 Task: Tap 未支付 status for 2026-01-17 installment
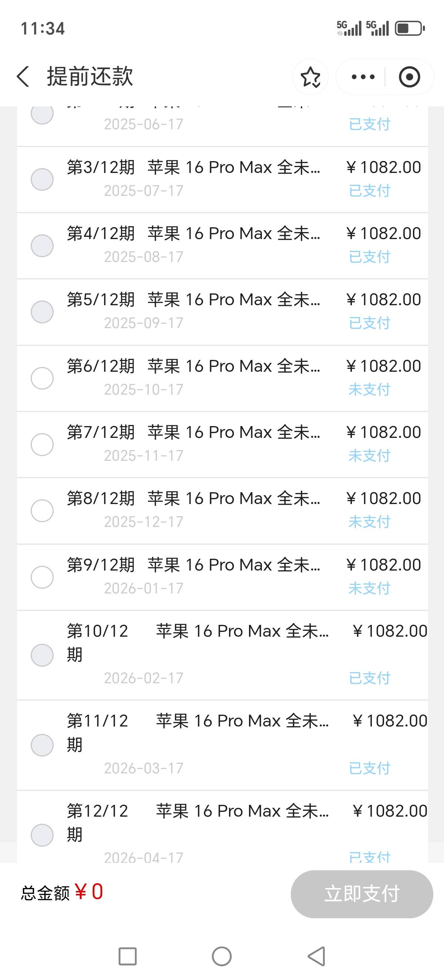pyautogui.click(x=369, y=589)
